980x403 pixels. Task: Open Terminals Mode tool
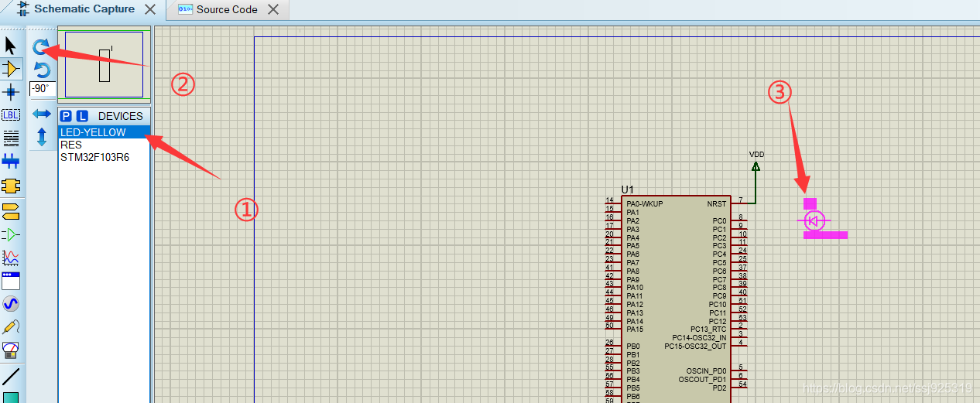click(x=11, y=210)
